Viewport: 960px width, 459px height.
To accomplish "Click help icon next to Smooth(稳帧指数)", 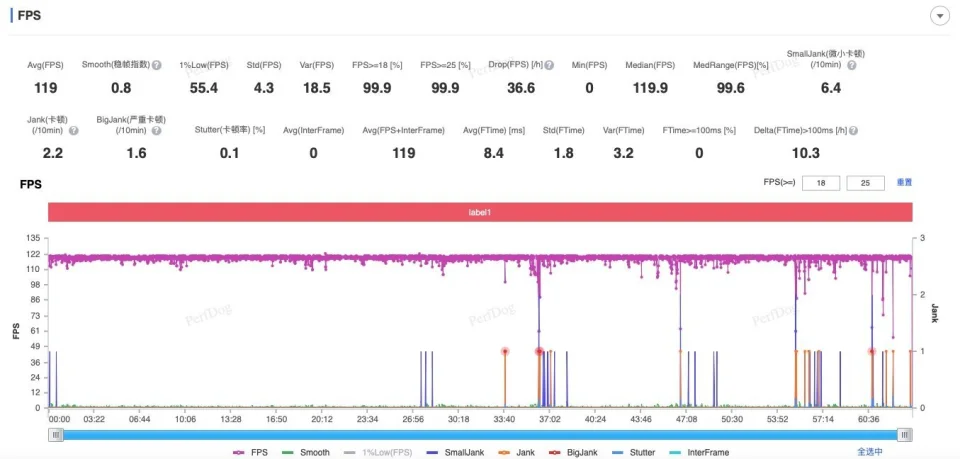I will click(x=157, y=65).
